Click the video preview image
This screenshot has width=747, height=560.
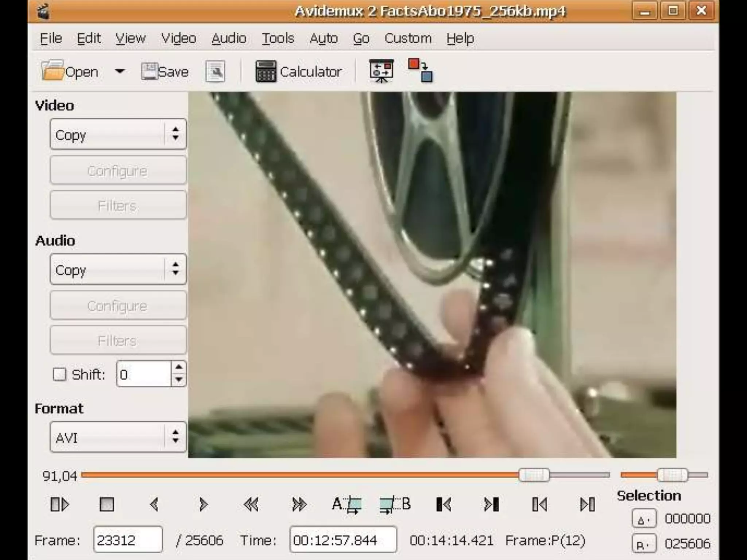pos(432,275)
